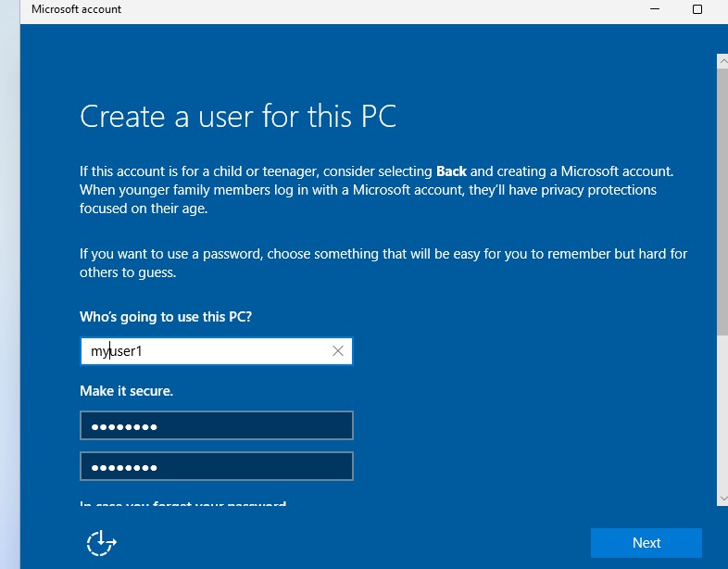728x569 pixels.
Task: Click into the myuser1 username field
Action: pos(204,351)
